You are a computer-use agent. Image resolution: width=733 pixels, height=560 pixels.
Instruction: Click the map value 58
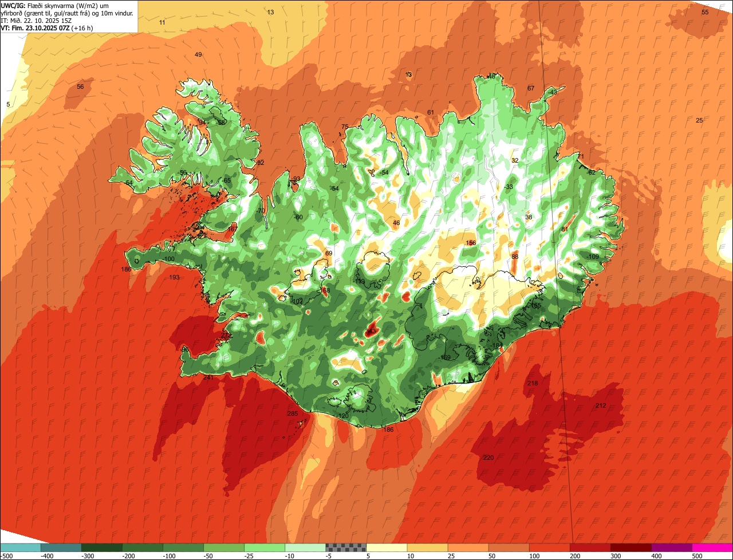point(222,123)
